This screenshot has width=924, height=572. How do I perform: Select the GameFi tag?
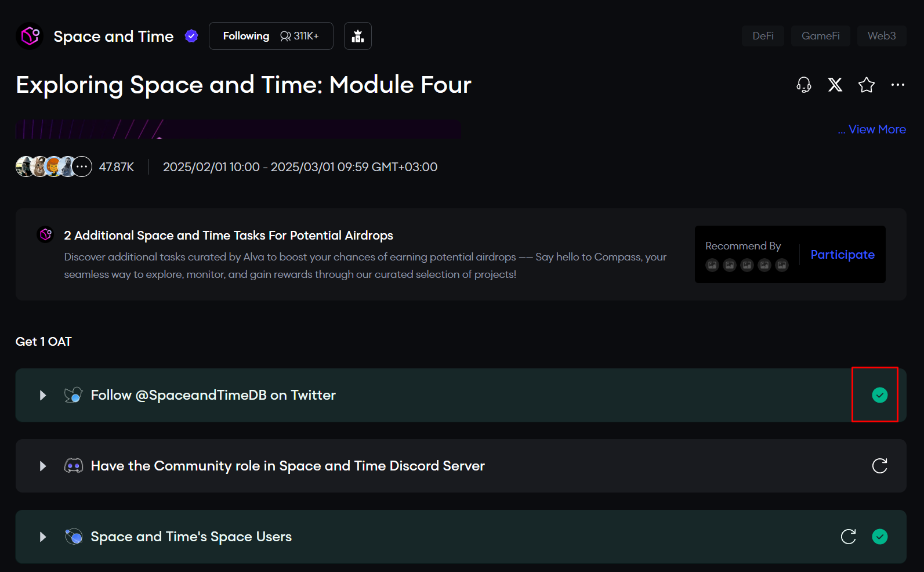pyautogui.click(x=821, y=36)
